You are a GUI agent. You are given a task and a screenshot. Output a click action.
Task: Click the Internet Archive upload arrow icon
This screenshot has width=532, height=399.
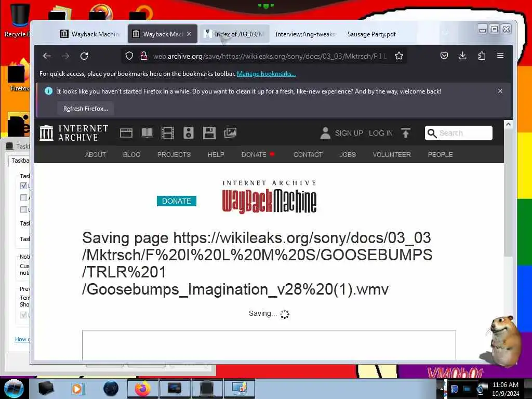(405, 133)
